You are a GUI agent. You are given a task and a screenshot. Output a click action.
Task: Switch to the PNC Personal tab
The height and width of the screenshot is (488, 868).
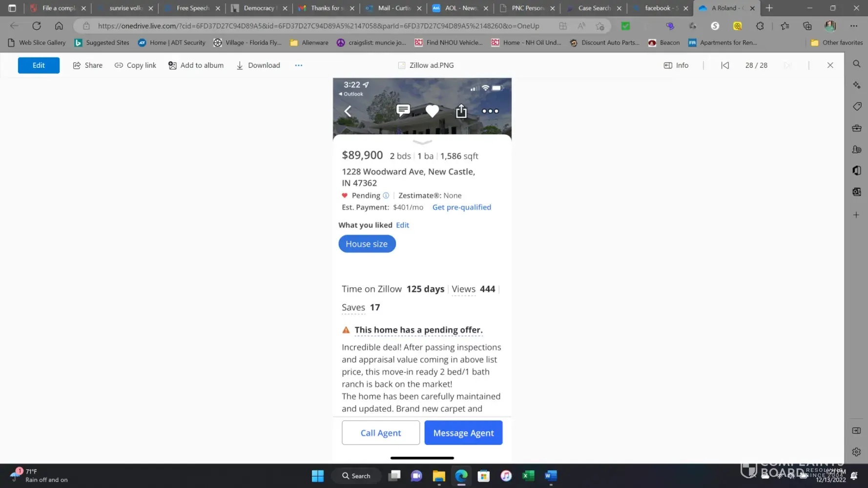527,8
